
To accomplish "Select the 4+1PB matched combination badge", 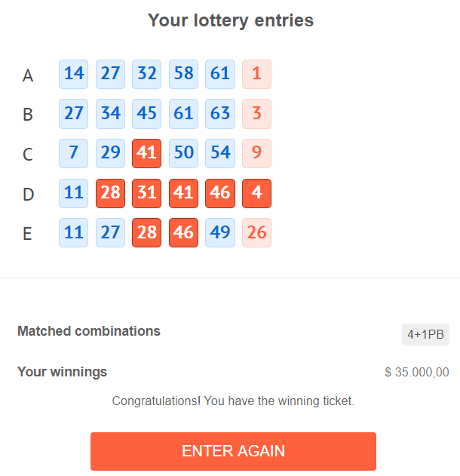I will point(425,334).
